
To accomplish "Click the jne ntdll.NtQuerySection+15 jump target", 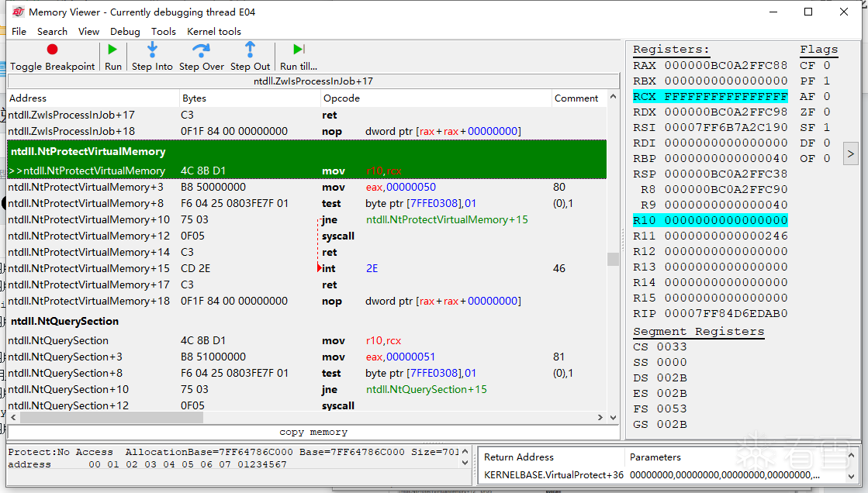I will coord(427,390).
